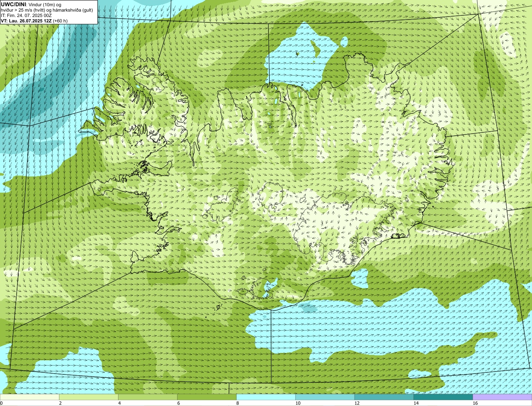Screen dimensions: 532x406
Task: Click the 6–8 m/s dark green legend swatch
Action: pos(207,397)
